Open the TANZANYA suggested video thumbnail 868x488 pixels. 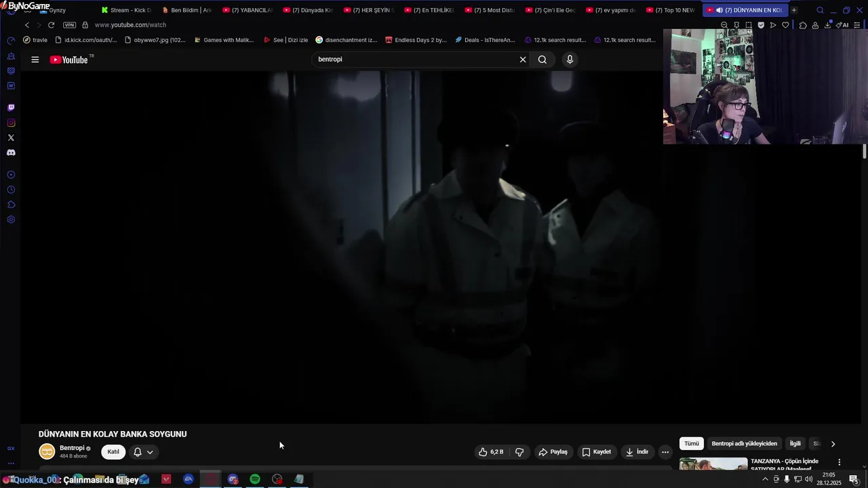click(713, 464)
